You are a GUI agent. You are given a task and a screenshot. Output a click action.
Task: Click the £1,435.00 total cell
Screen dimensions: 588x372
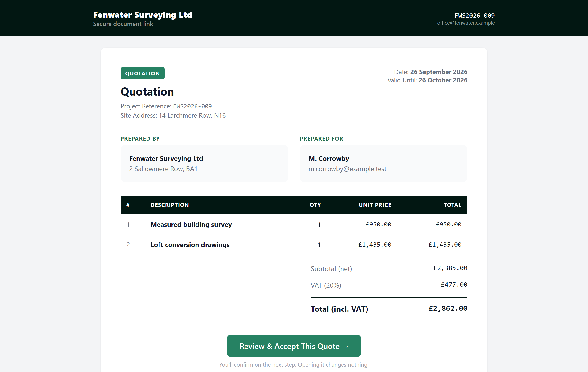445,244
